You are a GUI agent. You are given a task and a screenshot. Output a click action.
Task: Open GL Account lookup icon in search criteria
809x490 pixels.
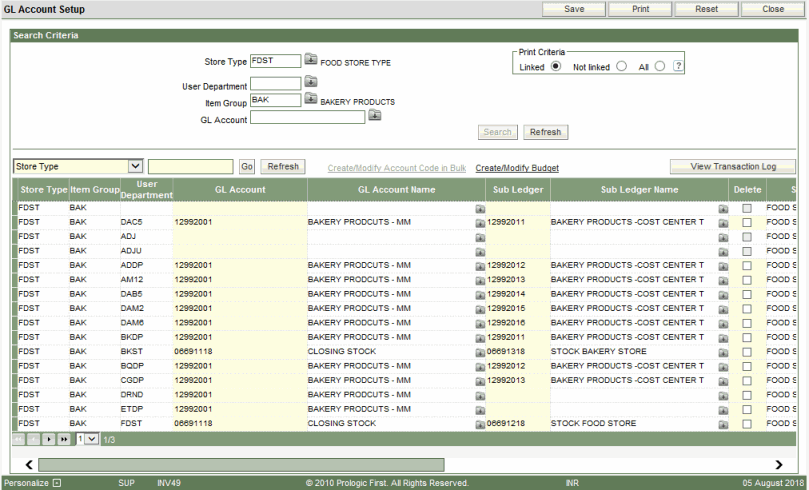[x=375, y=115]
